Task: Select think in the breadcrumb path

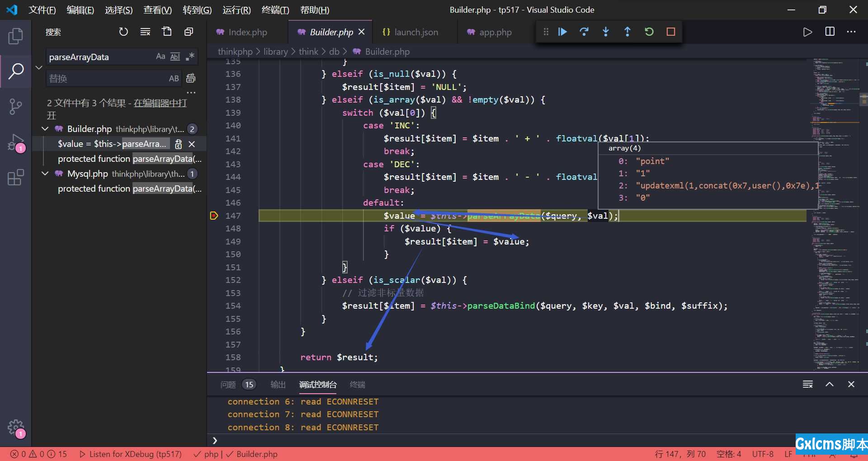Action: [x=308, y=52]
